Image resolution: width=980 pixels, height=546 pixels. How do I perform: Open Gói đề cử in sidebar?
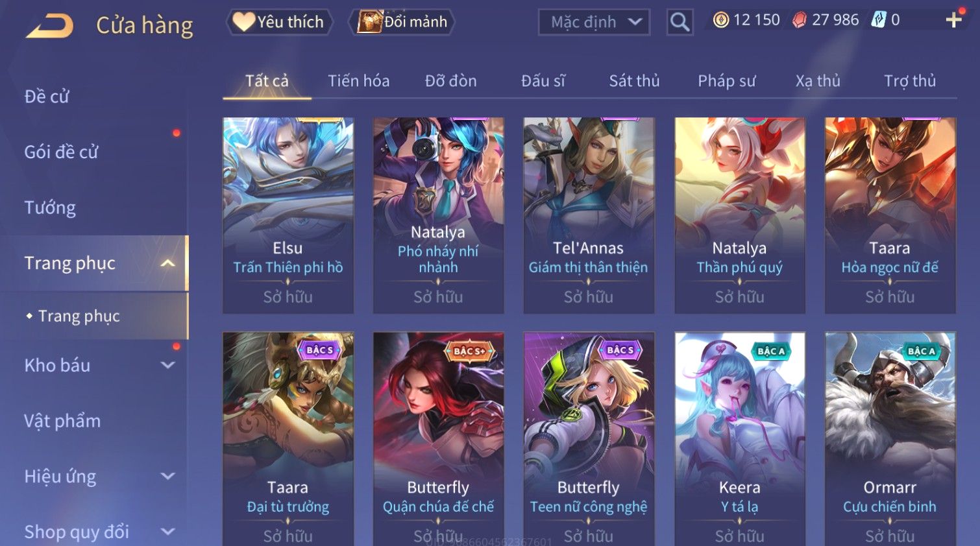coord(62,152)
